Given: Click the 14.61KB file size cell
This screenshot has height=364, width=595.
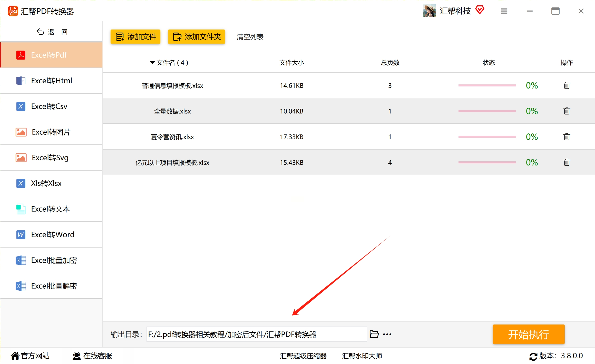Looking at the screenshot, I should click(x=292, y=85).
